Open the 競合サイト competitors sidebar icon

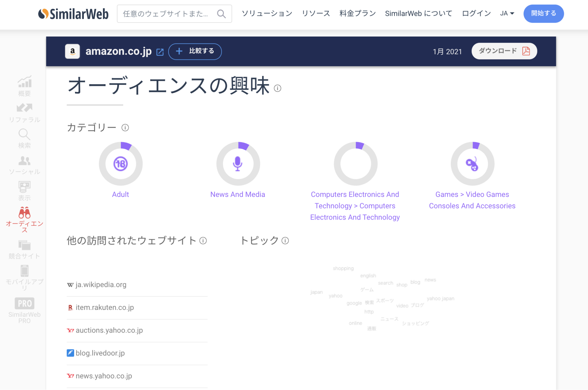coord(24,249)
